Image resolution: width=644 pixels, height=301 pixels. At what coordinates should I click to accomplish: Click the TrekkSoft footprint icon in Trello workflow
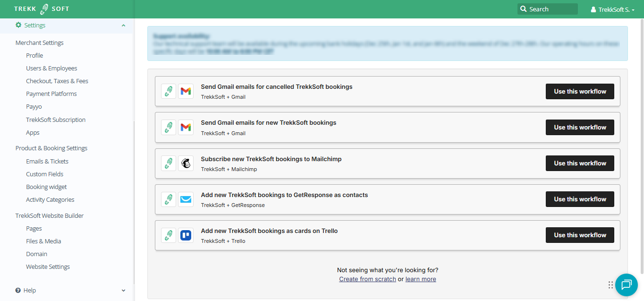point(169,235)
